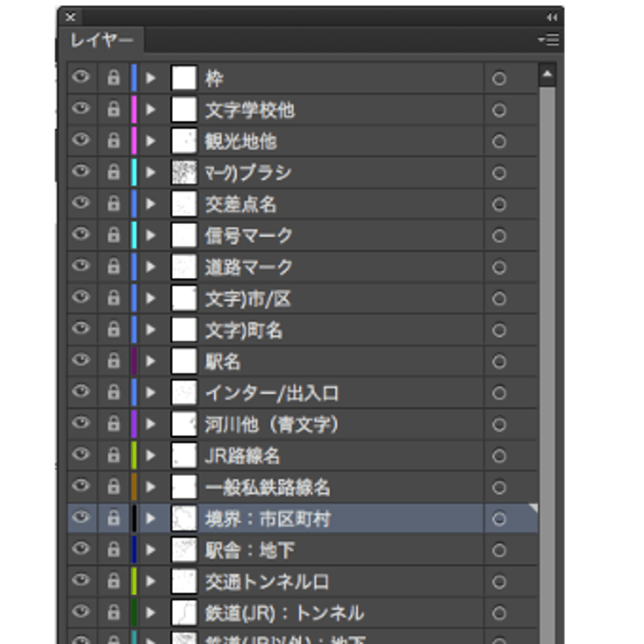Click the target circle for 枠 layer
Screen dimensions: 644x644
click(499, 78)
